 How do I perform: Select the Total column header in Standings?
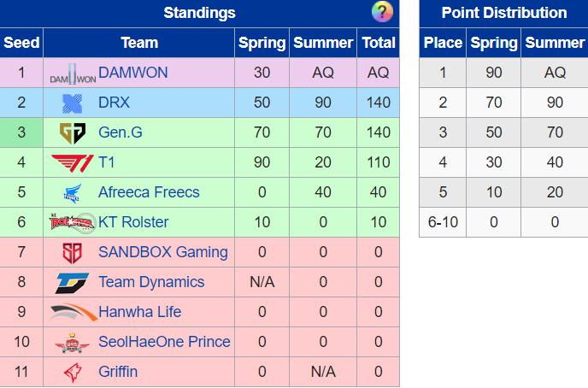[379, 43]
